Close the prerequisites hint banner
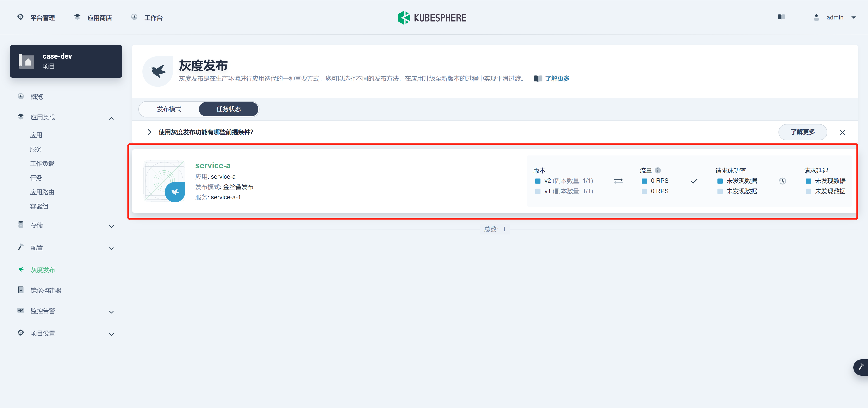Screen dimensions: 868x408 [x=842, y=133]
